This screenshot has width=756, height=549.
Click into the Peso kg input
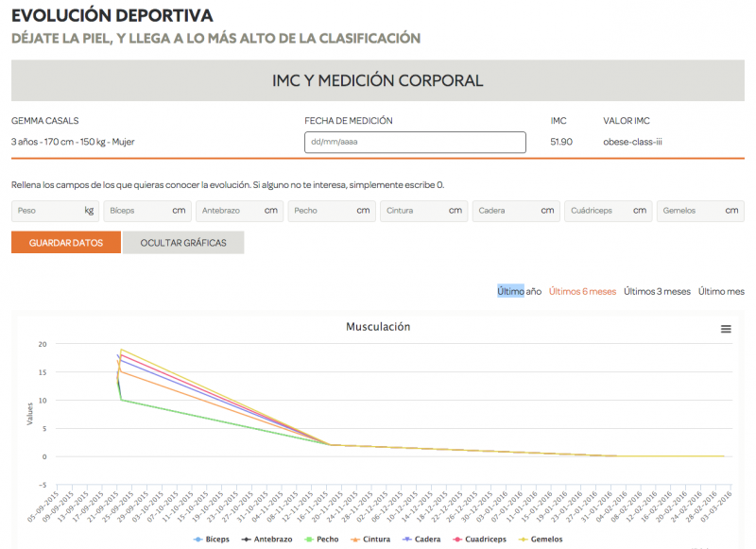tap(54, 211)
